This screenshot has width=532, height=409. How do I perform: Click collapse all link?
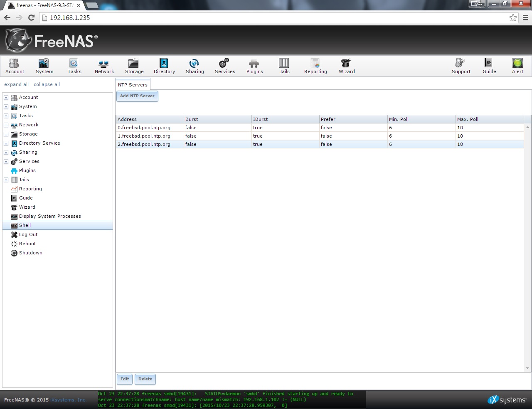(47, 84)
